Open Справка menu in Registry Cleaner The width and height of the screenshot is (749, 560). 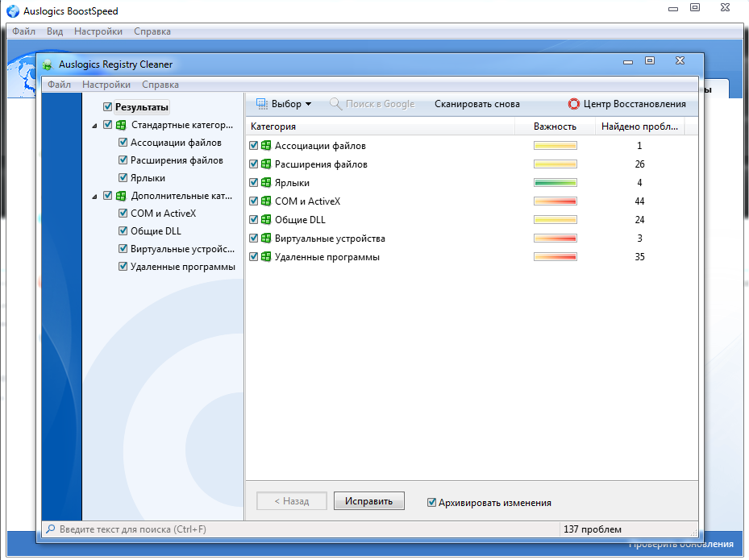[160, 85]
